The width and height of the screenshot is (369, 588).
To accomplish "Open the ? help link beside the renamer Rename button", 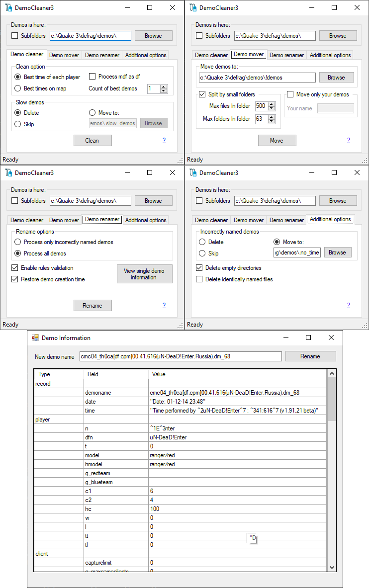I will [x=164, y=305].
